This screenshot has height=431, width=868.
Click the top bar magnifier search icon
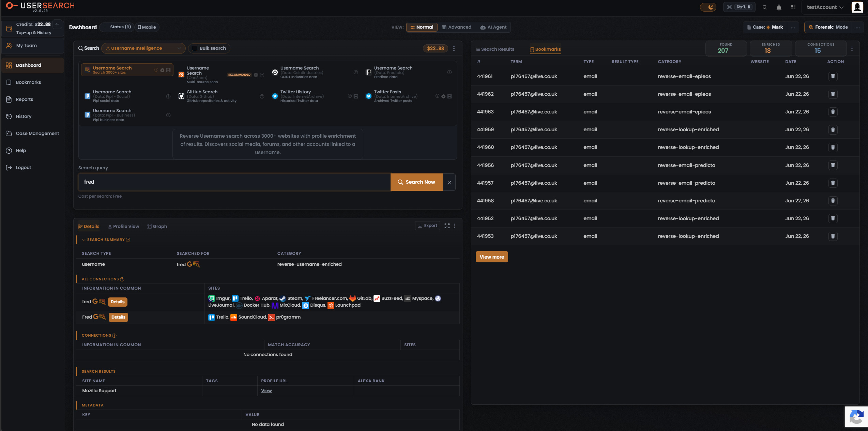(x=764, y=7)
